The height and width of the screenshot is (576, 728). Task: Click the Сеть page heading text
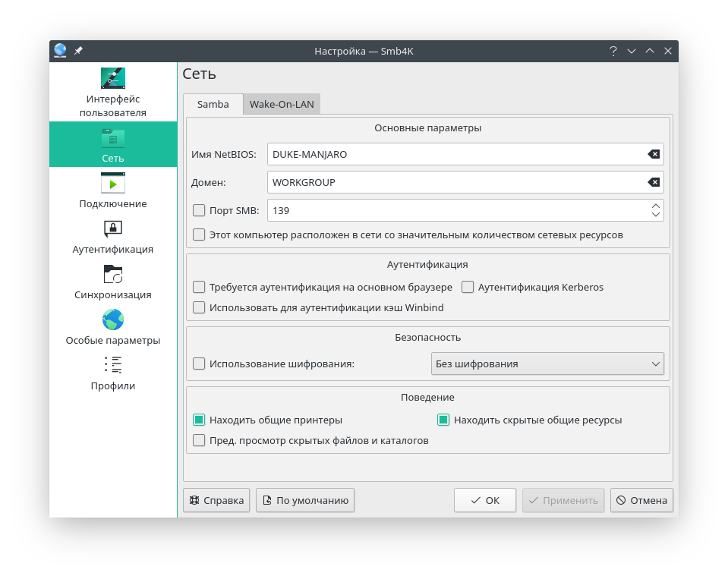[199, 74]
